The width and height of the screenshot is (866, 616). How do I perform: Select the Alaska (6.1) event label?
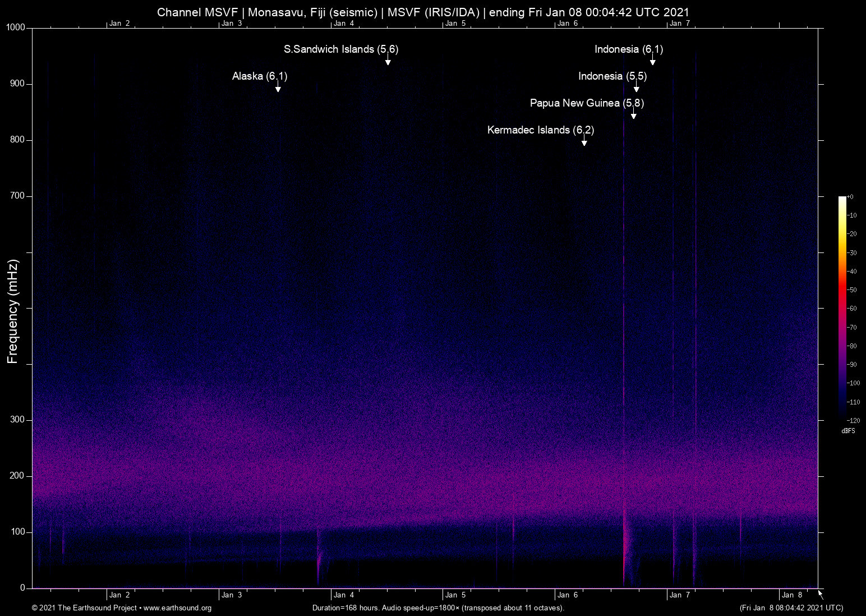[x=259, y=76]
